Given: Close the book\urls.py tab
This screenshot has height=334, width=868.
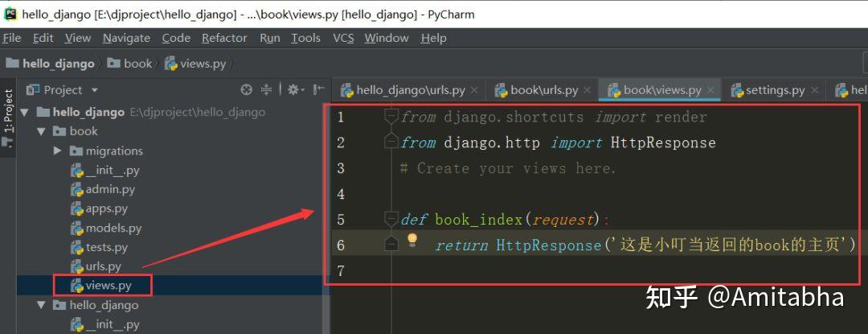Looking at the screenshot, I should click(x=588, y=90).
